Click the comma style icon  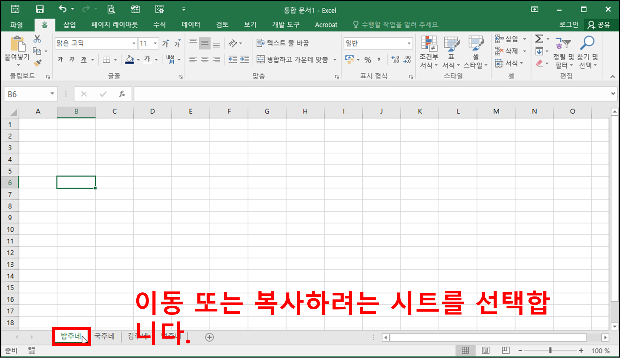(379, 60)
